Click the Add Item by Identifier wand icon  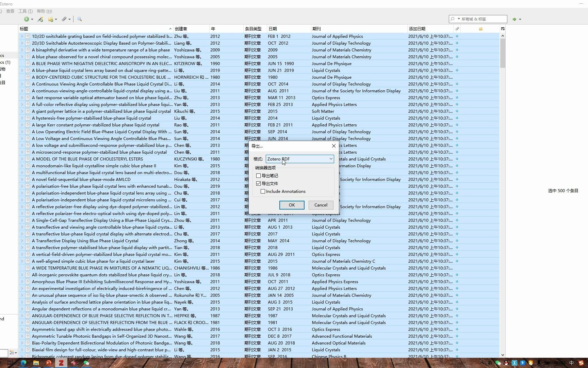(x=40, y=19)
